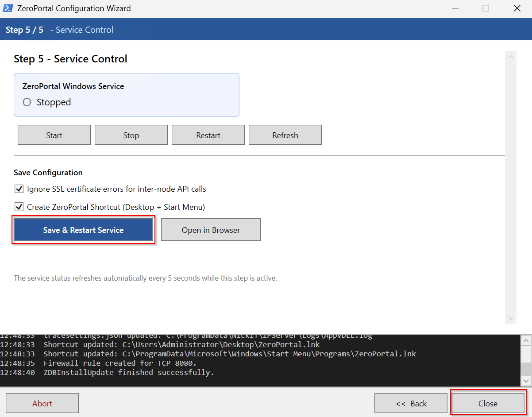Viewport: 532px width, 417px height.
Task: Restart the ZeroPortal service
Action: (208, 135)
